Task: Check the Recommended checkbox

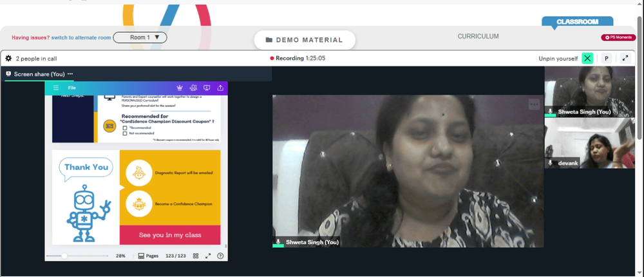Action: tap(125, 128)
